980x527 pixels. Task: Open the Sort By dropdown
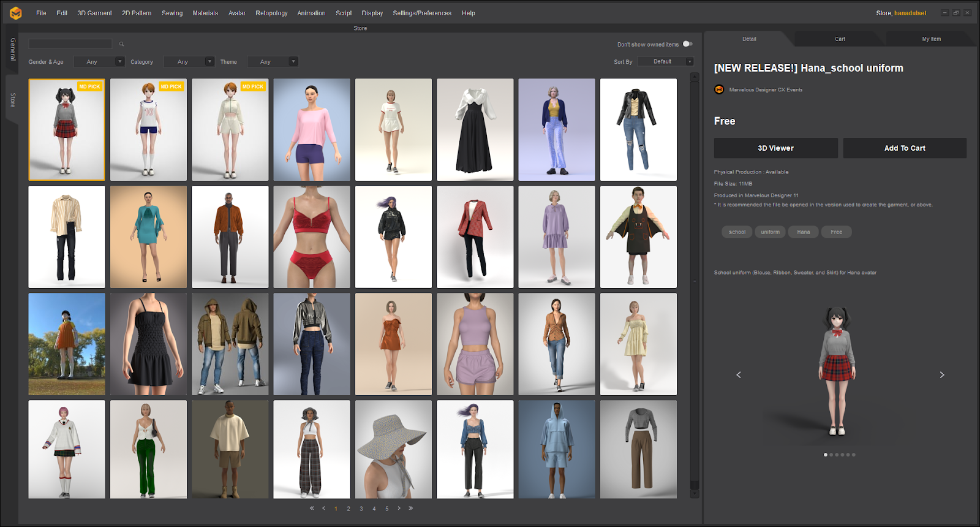[665, 62]
